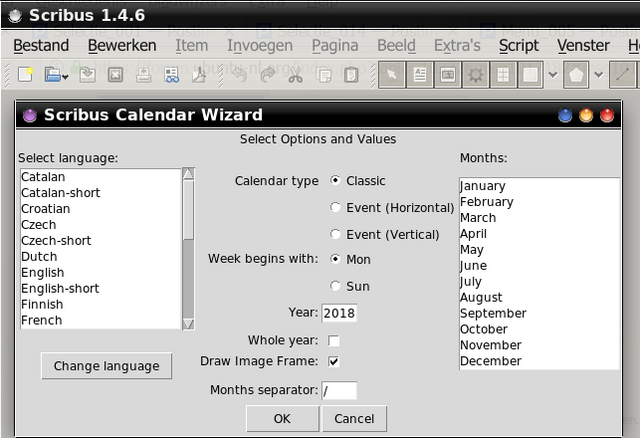Uncheck the Draw Image Frame checkbox
The image size is (640, 438).
click(x=333, y=361)
